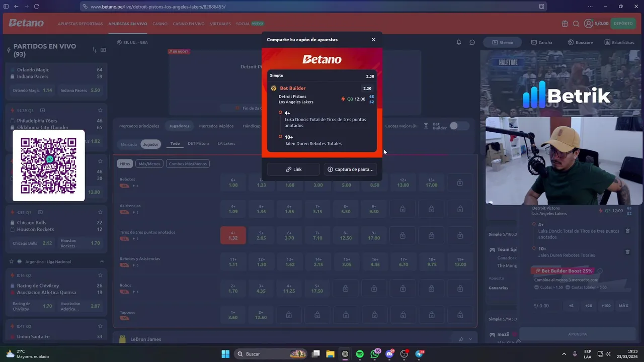The width and height of the screenshot is (644, 362).
Task: Select the Más/Menos filter chip
Action: point(149,163)
